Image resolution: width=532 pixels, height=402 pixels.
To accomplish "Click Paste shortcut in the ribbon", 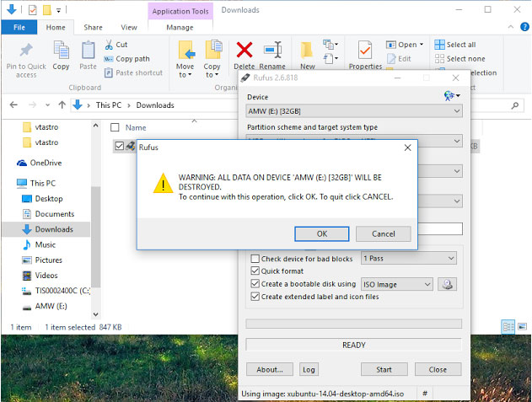I will point(134,72).
